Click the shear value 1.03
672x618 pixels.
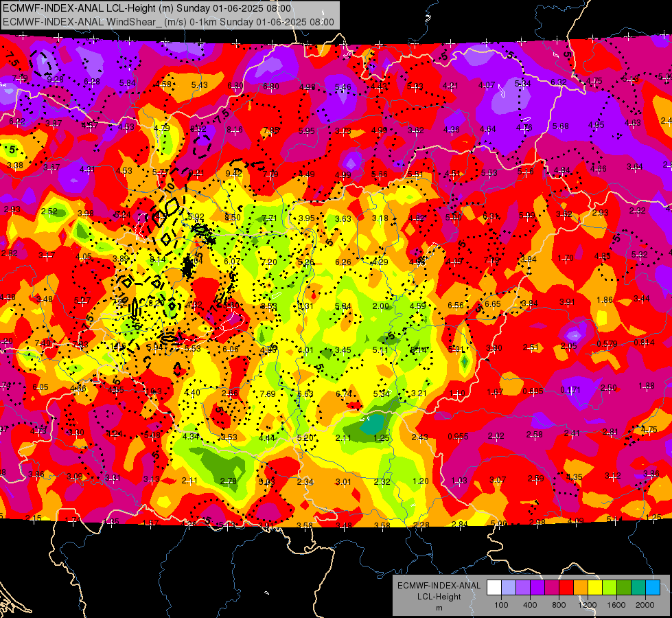coord(459,481)
